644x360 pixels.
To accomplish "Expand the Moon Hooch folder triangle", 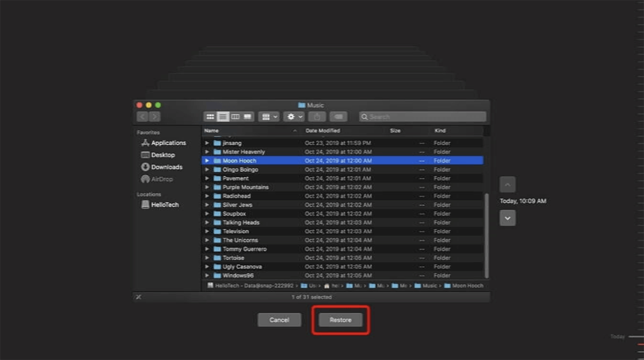I will coord(207,160).
